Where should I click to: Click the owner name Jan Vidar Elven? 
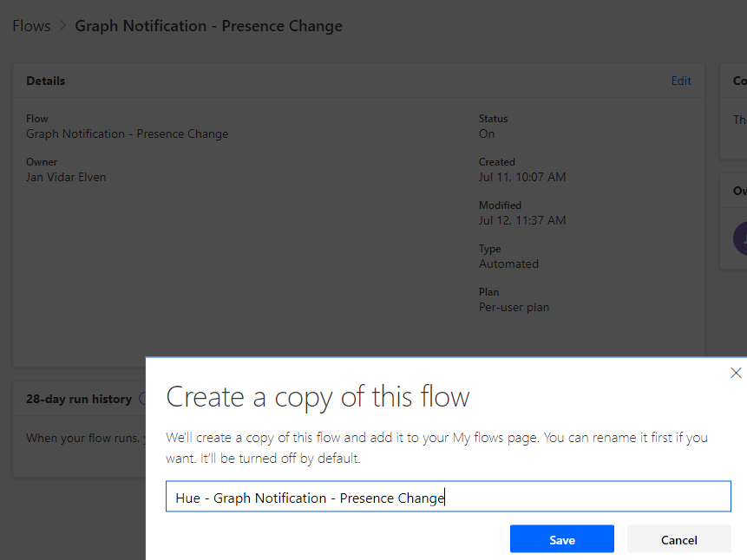tap(66, 177)
